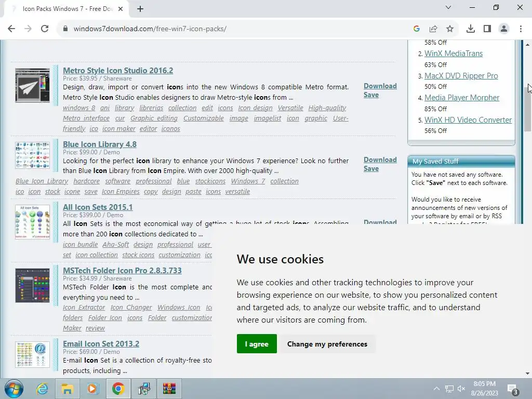Image resolution: width=532 pixels, height=399 pixels.
Task: Click the page vertical scrollbar thumb
Action: [527, 108]
